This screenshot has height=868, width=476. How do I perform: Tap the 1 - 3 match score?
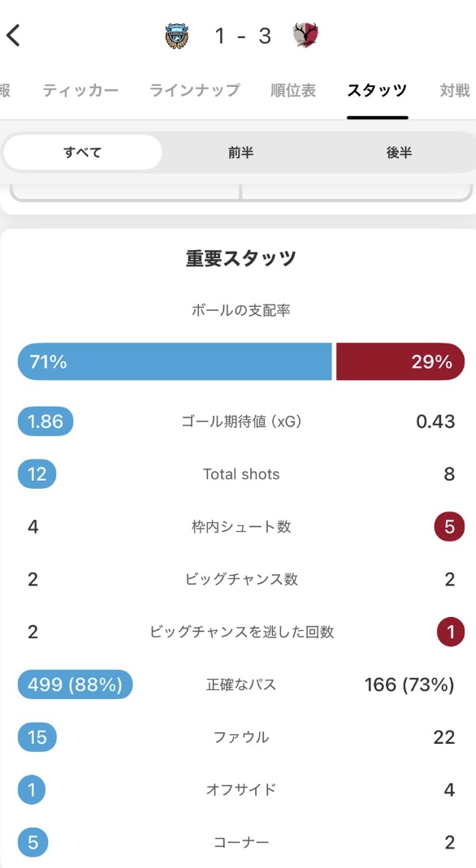[242, 37]
